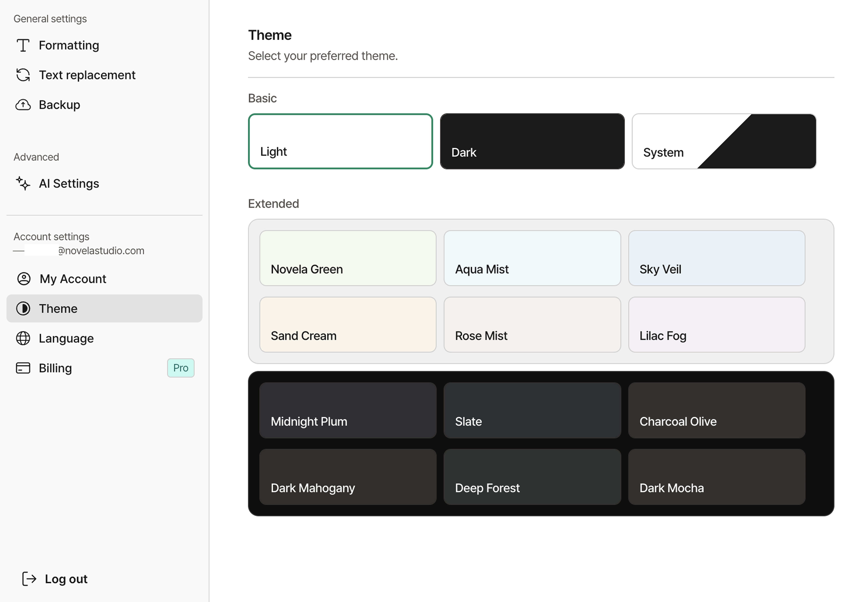Apply the Novela Green theme
Viewport: 868px width, 602px height.
click(x=348, y=258)
